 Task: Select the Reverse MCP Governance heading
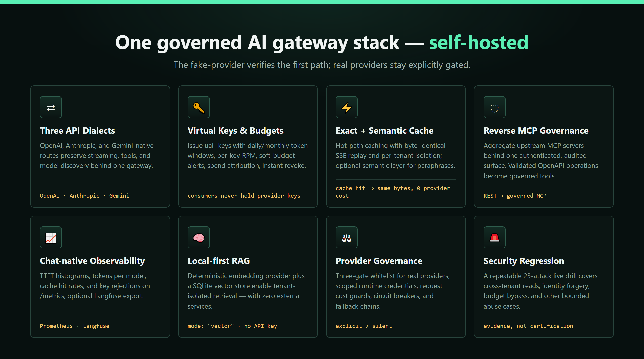tap(536, 131)
